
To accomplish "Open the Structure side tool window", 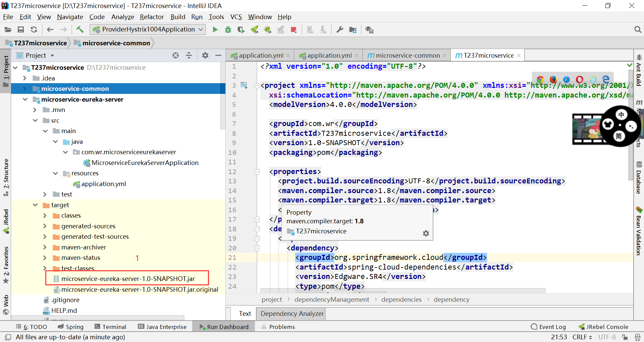I will (x=6, y=178).
